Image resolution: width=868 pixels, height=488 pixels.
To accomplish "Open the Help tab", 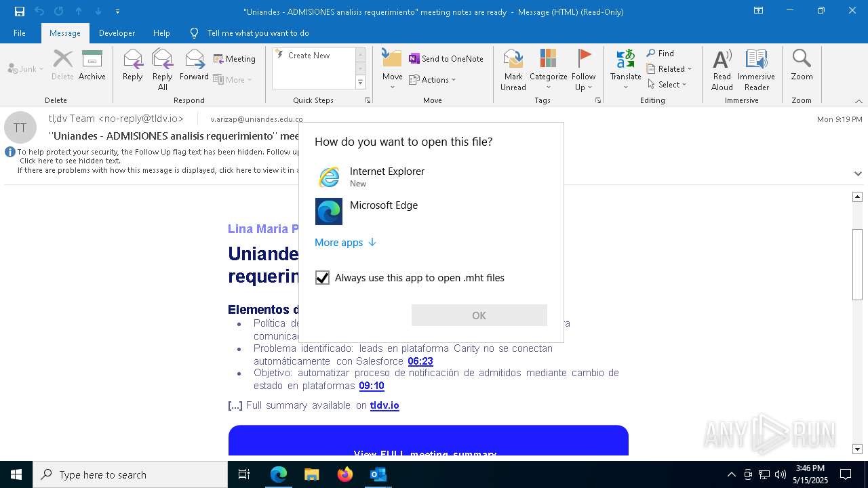I will (161, 33).
